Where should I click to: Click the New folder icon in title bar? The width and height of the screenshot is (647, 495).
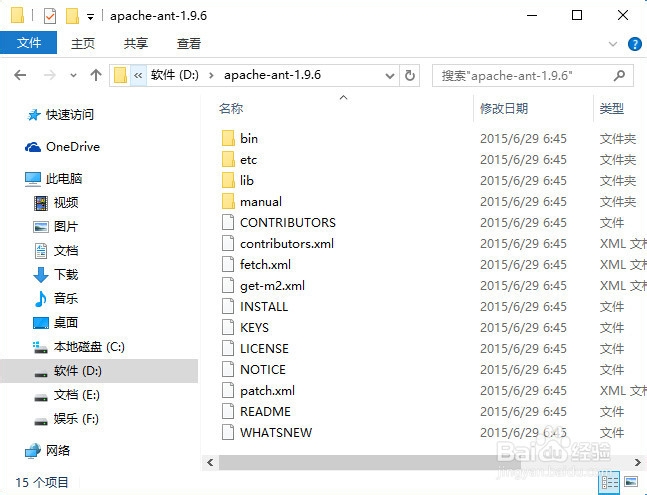point(73,16)
